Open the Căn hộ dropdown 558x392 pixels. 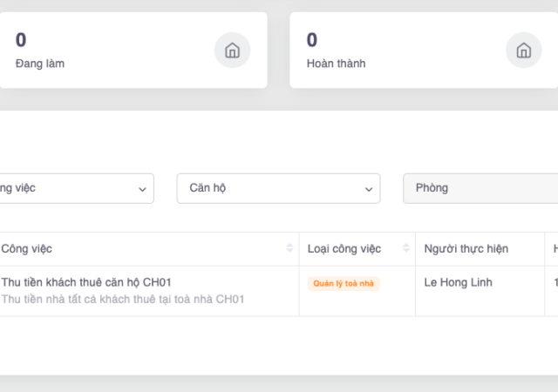pyautogui.click(x=278, y=188)
